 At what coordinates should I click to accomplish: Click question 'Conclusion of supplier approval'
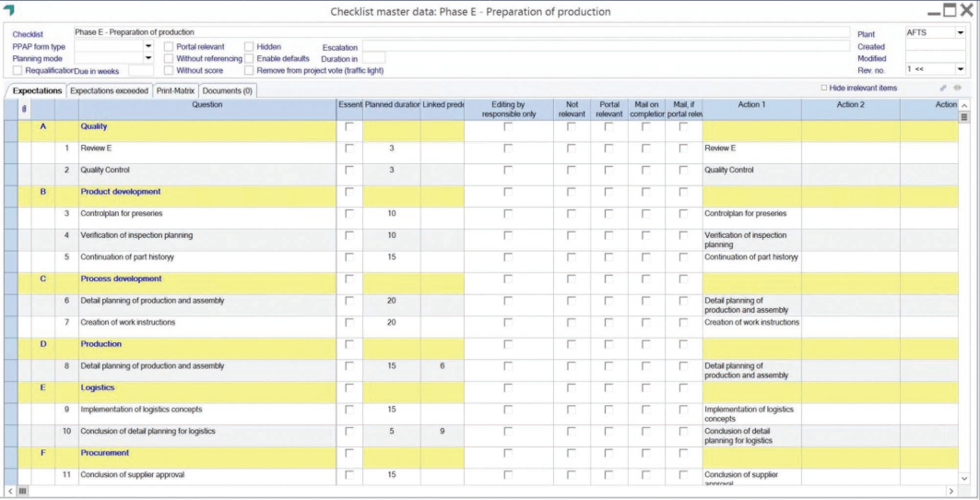pyautogui.click(x=132, y=475)
